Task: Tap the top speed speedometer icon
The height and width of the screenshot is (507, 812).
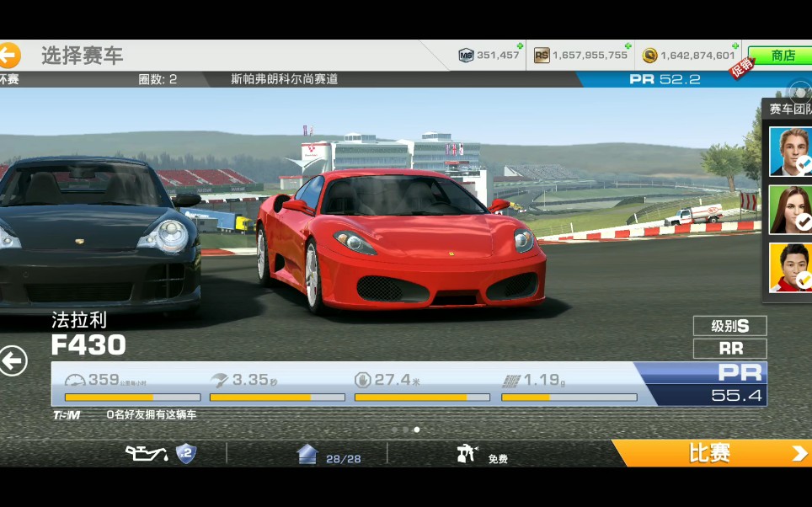Action: click(x=75, y=381)
